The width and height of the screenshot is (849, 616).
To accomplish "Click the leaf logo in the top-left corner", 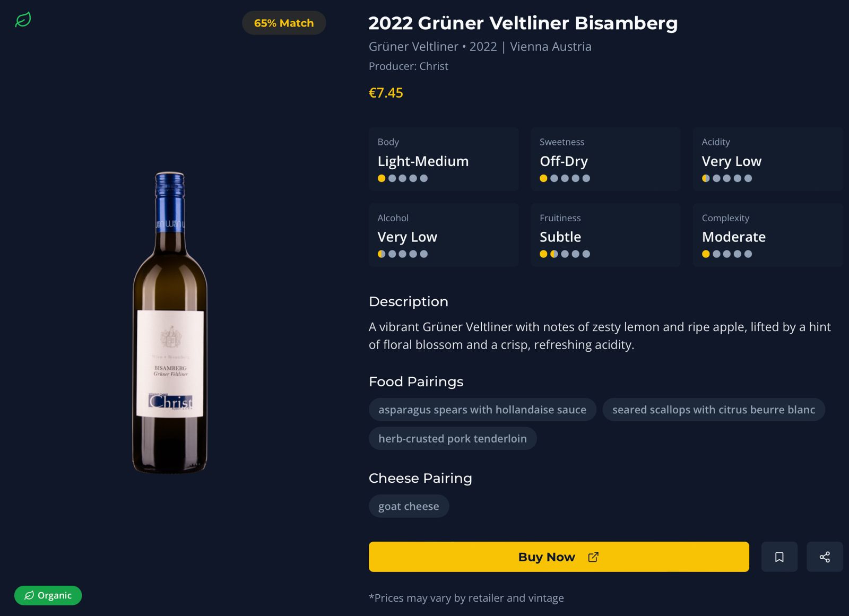I will [22, 19].
